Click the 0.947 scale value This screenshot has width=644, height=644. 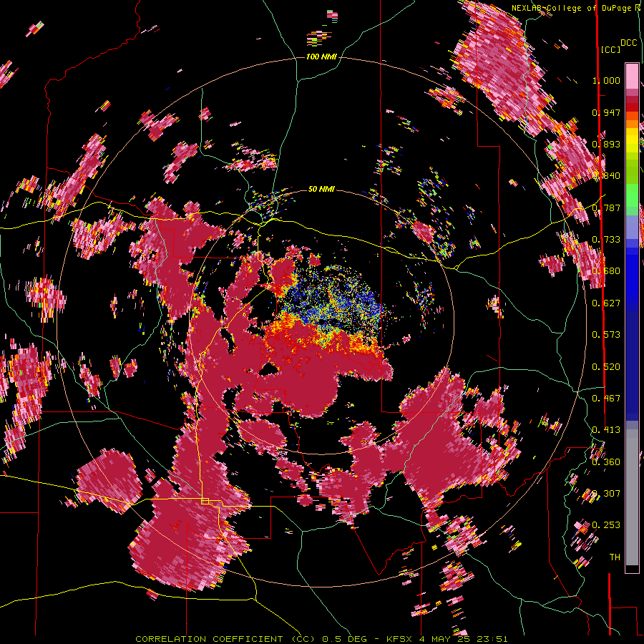click(606, 112)
